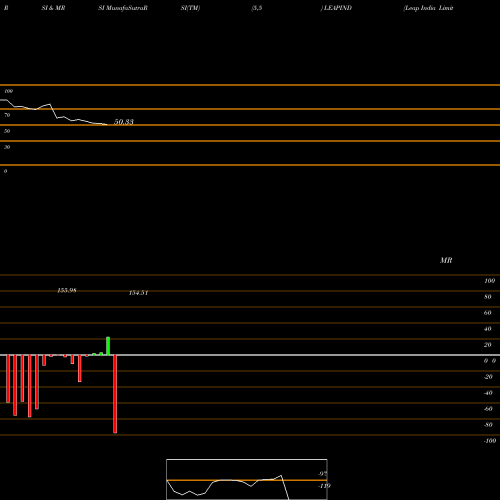Select the tall green MR histogram bar

tap(108, 346)
